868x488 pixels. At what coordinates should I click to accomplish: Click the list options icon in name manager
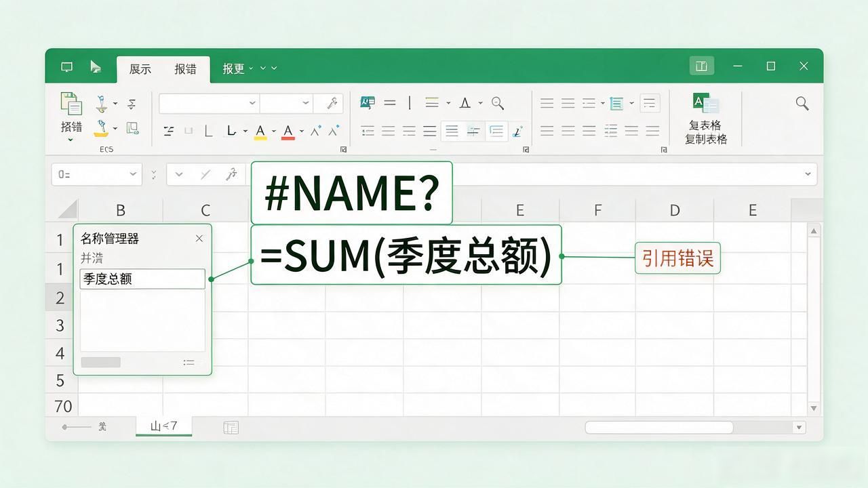189,363
